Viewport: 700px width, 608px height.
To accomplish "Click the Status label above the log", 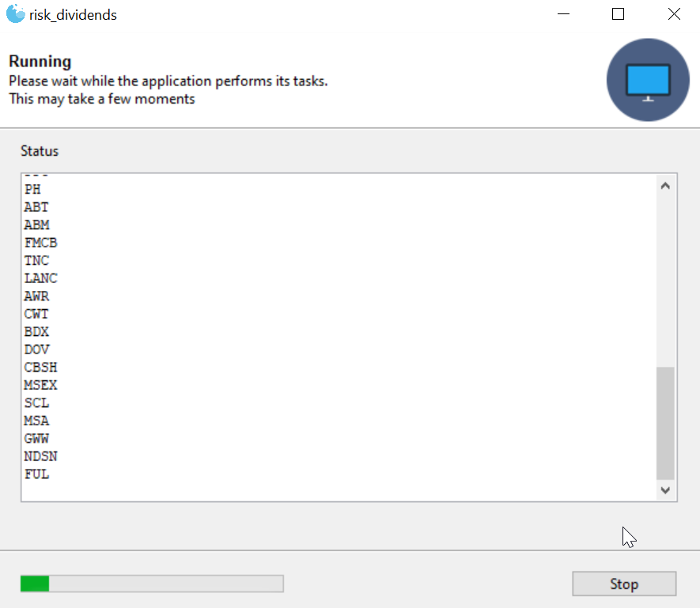I will click(40, 151).
